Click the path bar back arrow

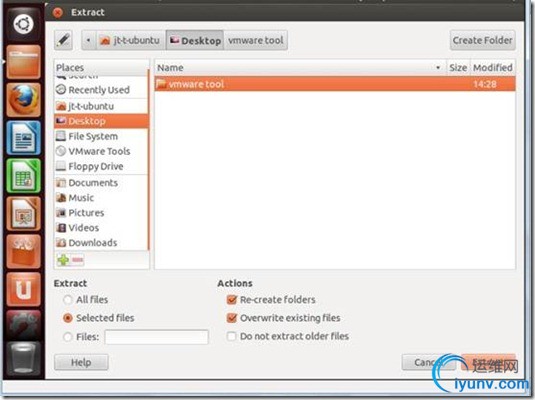[x=89, y=40]
